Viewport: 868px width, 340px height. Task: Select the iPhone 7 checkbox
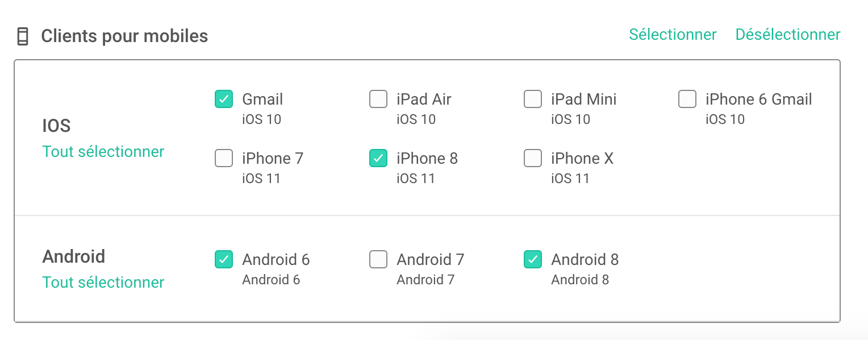tap(224, 158)
